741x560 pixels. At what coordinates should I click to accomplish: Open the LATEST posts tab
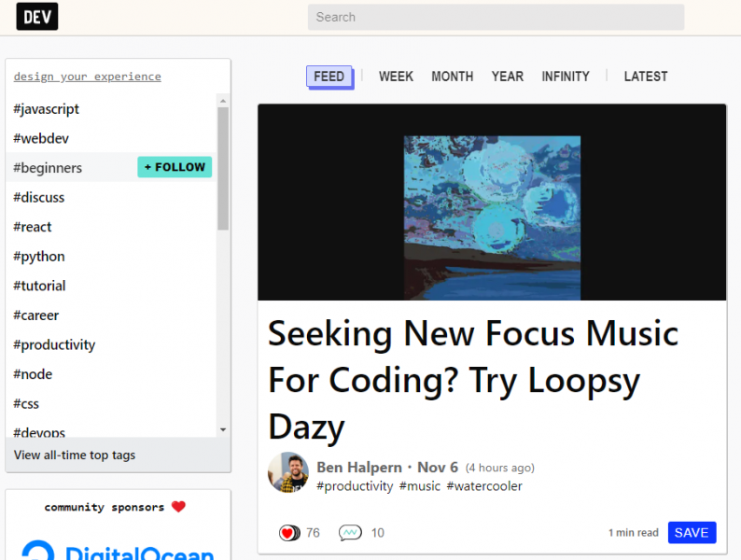pyautogui.click(x=646, y=77)
